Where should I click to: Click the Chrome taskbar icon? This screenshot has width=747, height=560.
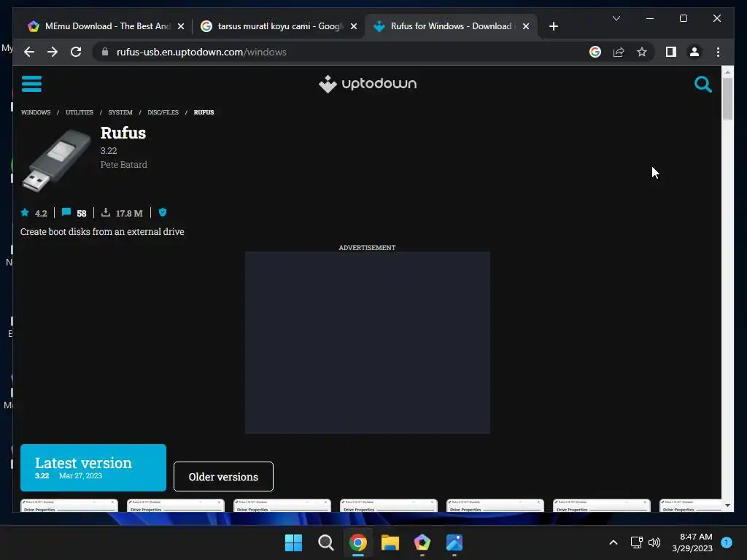pos(357,542)
